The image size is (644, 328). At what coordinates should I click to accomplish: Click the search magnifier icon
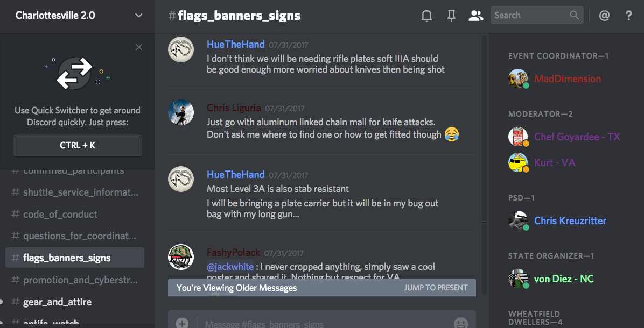[574, 15]
